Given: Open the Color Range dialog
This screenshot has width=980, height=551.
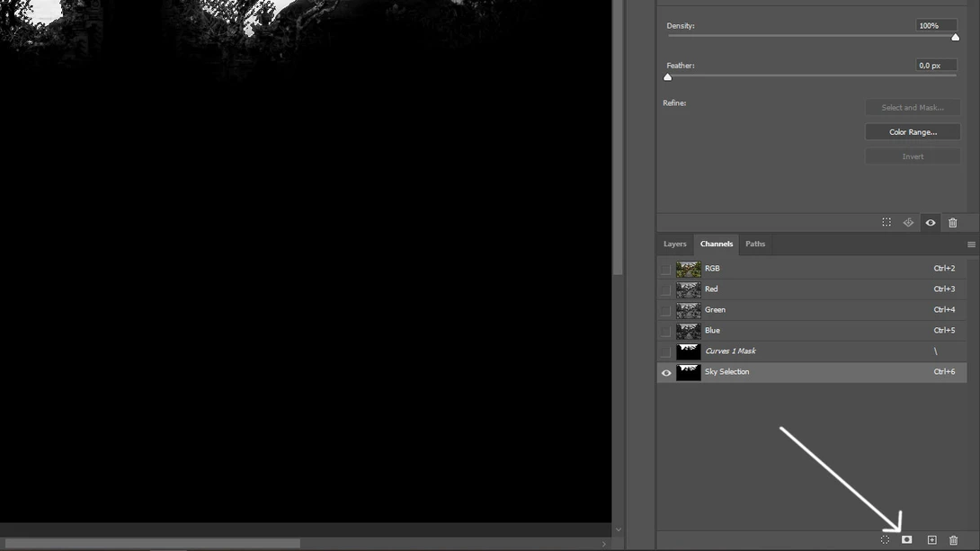Looking at the screenshot, I should click(x=913, y=131).
